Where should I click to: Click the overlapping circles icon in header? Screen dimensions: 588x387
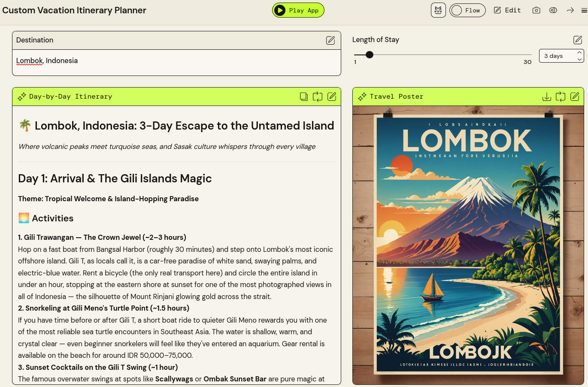[553, 10]
